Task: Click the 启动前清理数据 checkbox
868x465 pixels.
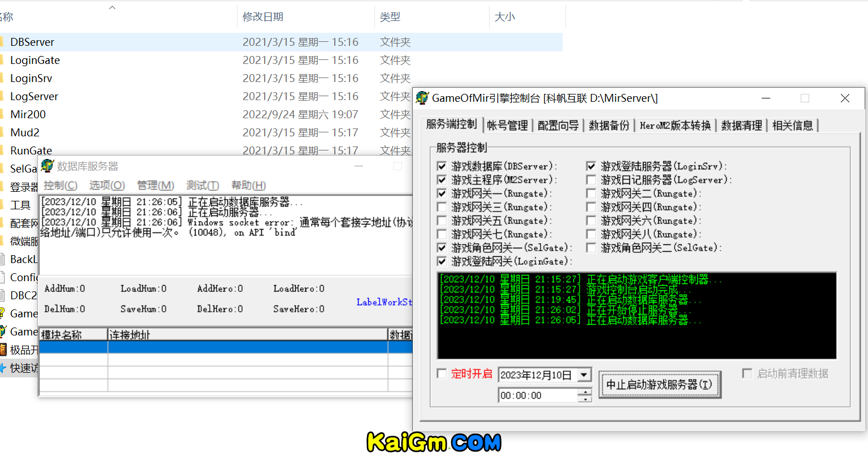Action: 747,373
